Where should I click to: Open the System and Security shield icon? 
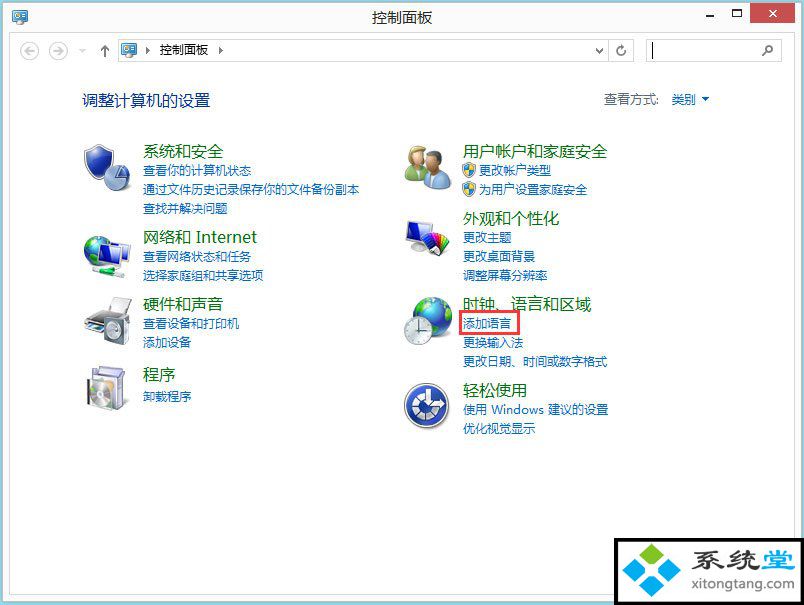pyautogui.click(x=107, y=168)
